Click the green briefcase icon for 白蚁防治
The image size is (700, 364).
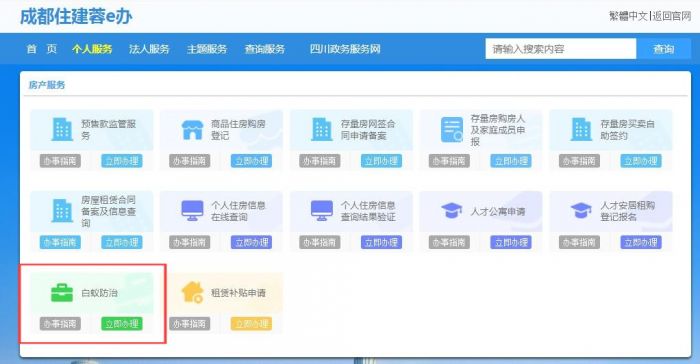62,293
